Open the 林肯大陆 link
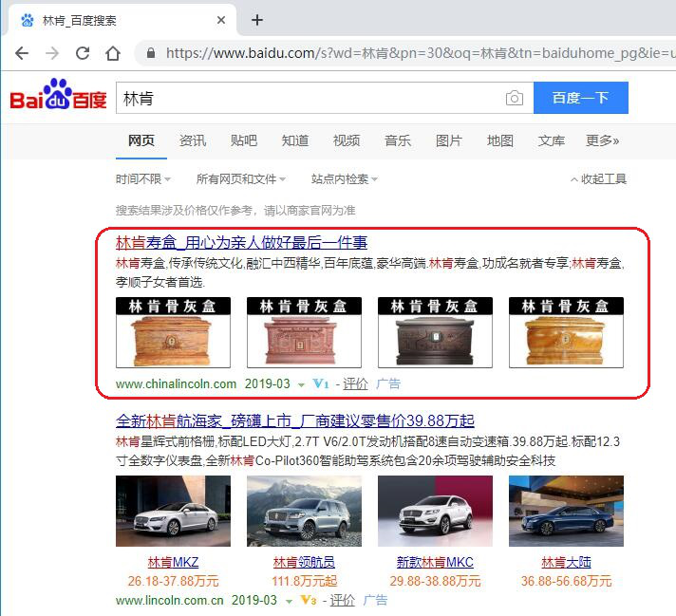Image resolution: width=676 pixels, height=616 pixels. (566, 562)
